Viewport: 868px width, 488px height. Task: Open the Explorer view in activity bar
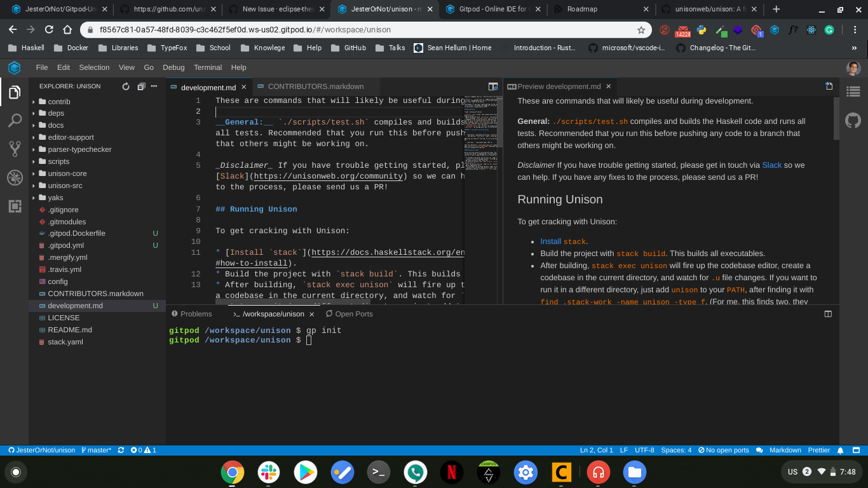point(14,92)
